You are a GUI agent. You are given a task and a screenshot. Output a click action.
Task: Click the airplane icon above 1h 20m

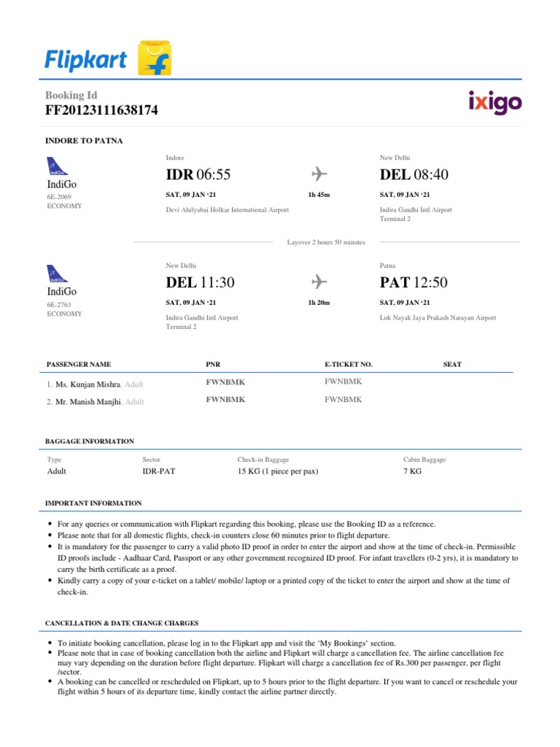pos(319,281)
